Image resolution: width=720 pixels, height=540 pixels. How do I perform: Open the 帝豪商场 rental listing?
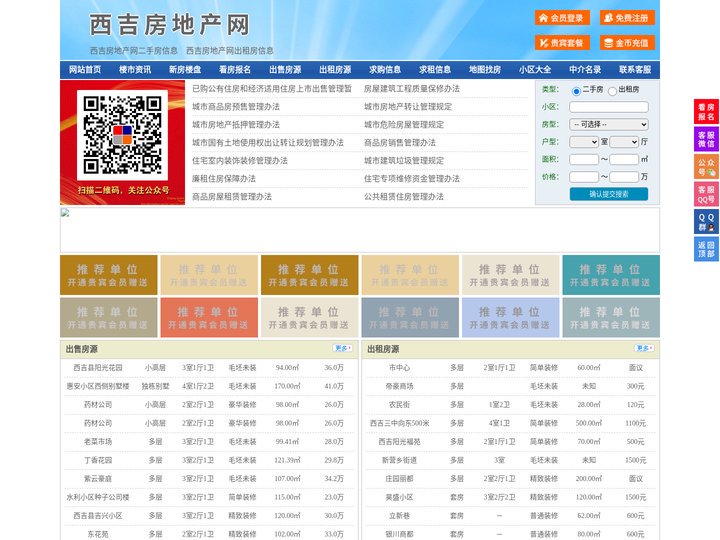399,386
